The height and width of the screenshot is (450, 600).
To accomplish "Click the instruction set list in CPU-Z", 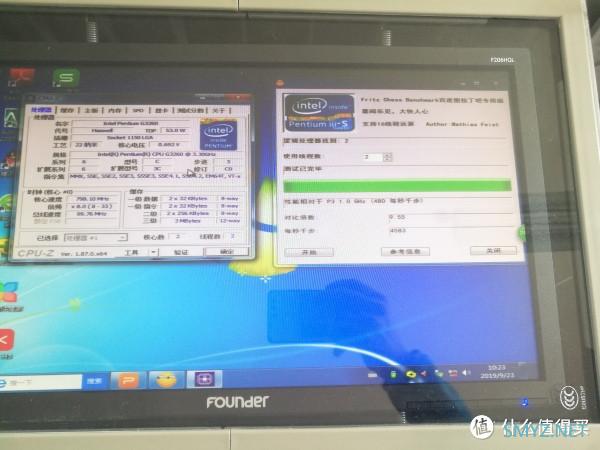I will click(x=155, y=176).
